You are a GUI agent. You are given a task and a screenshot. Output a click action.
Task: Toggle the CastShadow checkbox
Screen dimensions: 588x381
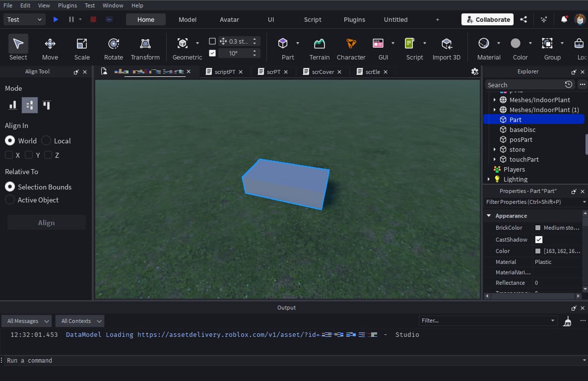click(539, 240)
